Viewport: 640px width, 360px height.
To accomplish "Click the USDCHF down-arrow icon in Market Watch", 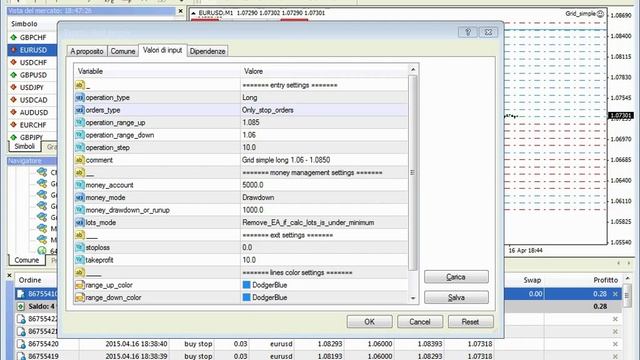I will [x=13, y=62].
